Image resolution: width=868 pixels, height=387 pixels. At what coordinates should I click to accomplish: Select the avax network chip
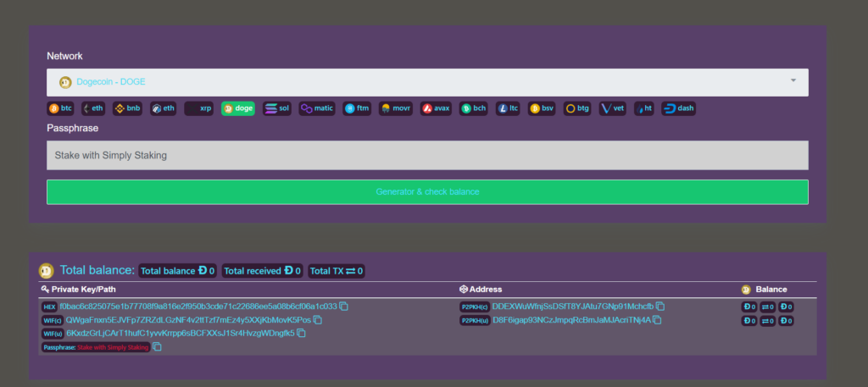437,108
